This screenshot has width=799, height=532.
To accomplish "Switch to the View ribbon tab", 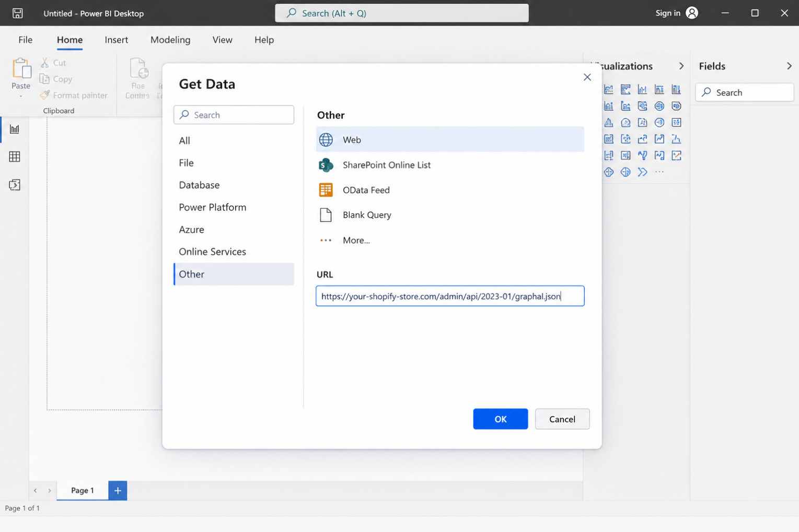I will pyautogui.click(x=223, y=40).
